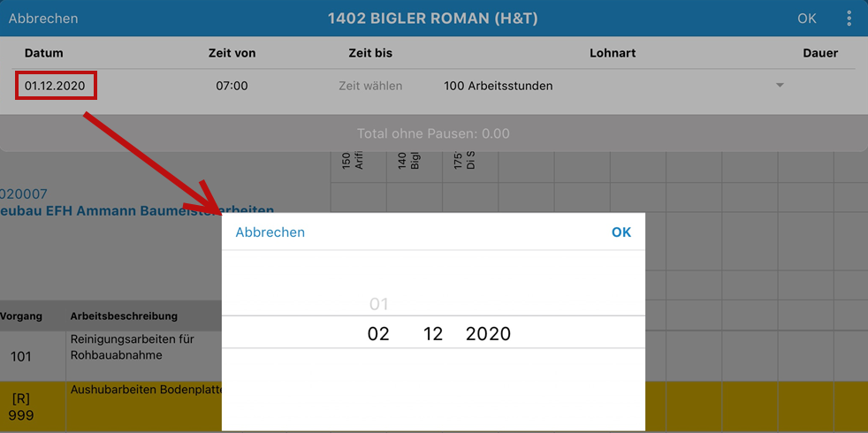The height and width of the screenshot is (433, 868).
Task: Confirm with OK in the blue header
Action: (x=806, y=19)
